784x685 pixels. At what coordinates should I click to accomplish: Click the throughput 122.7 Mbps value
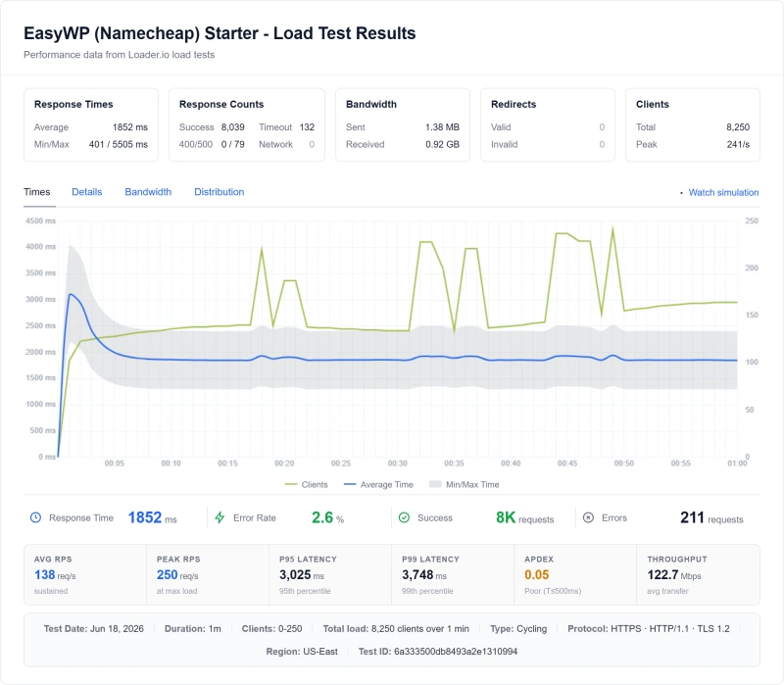[674, 575]
